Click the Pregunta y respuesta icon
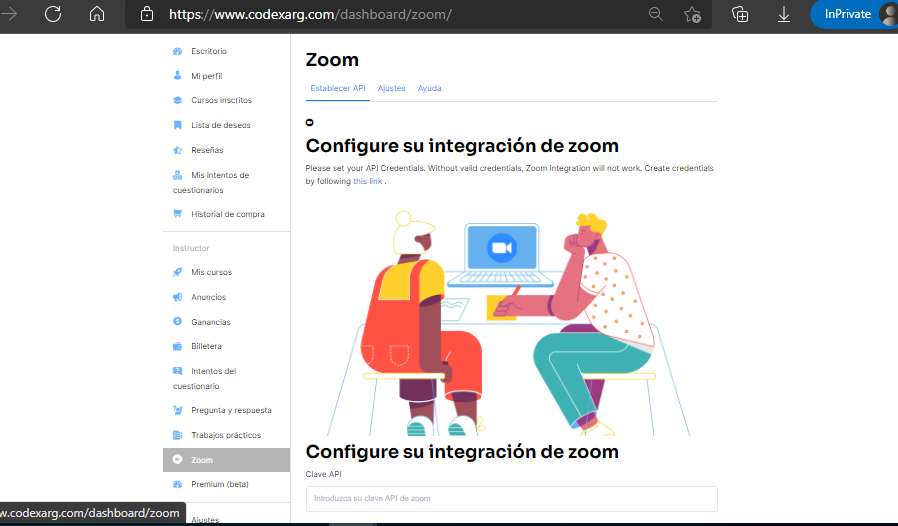This screenshot has width=898, height=526. tap(178, 410)
